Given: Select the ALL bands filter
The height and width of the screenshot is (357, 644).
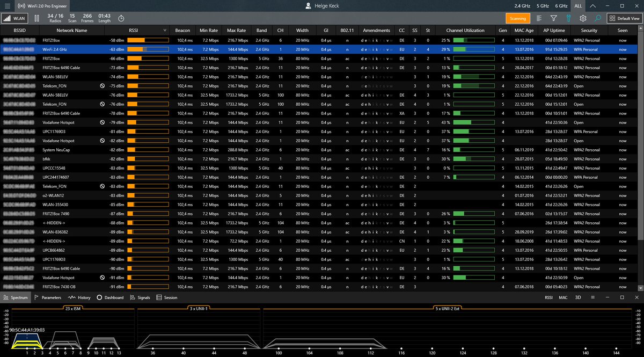Looking at the screenshot, I should [x=578, y=6].
